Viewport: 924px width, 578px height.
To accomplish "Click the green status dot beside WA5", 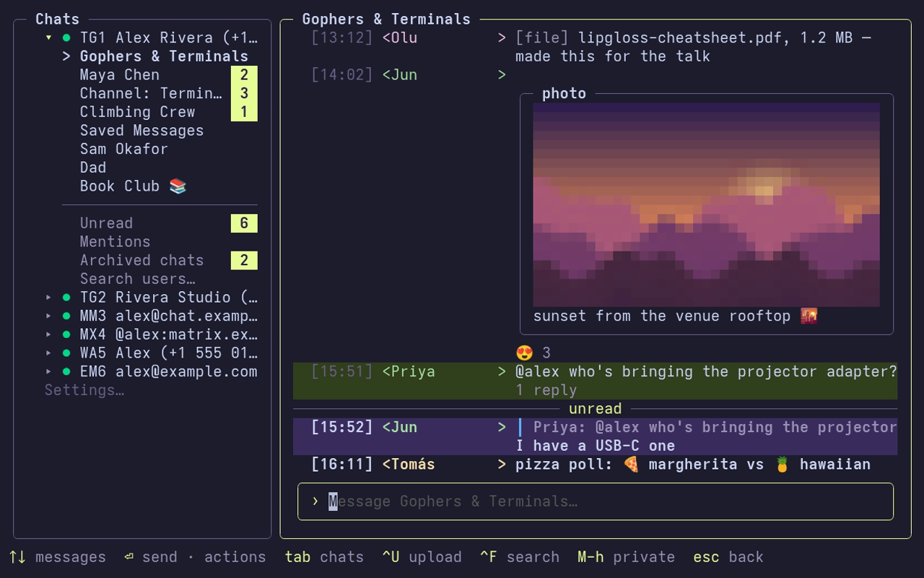I will click(x=66, y=353).
